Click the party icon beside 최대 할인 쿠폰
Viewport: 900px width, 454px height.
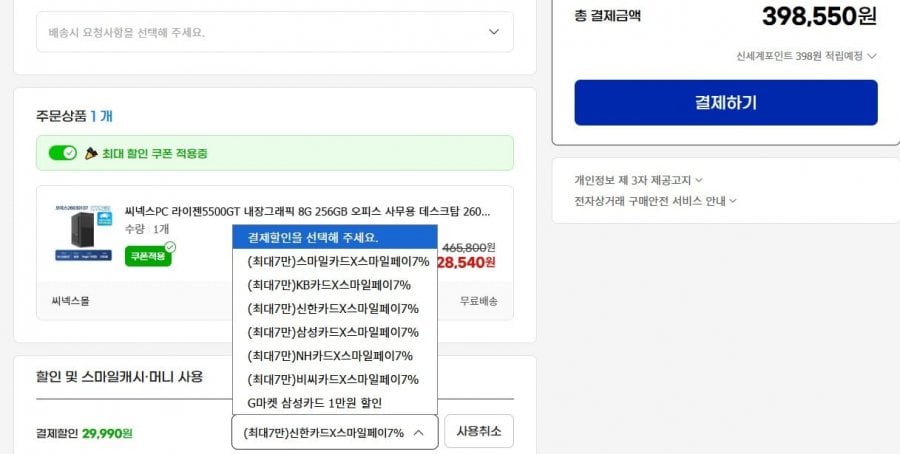click(91, 153)
